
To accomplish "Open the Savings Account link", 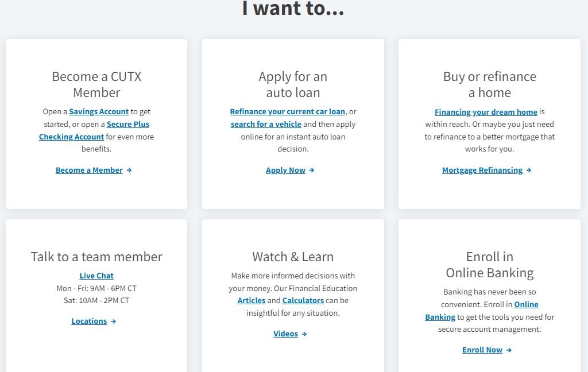I will 99,112.
